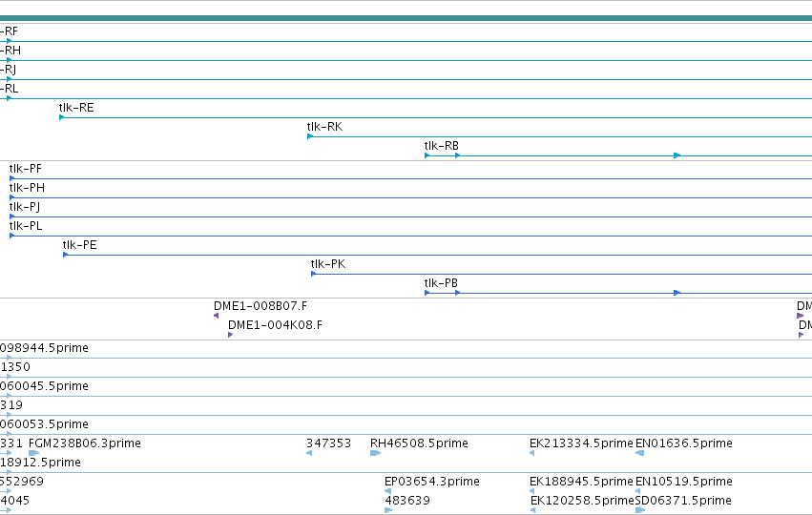This screenshot has height=515, width=812.
Task: Select the 060053.5prime EST label
Action: point(44,424)
